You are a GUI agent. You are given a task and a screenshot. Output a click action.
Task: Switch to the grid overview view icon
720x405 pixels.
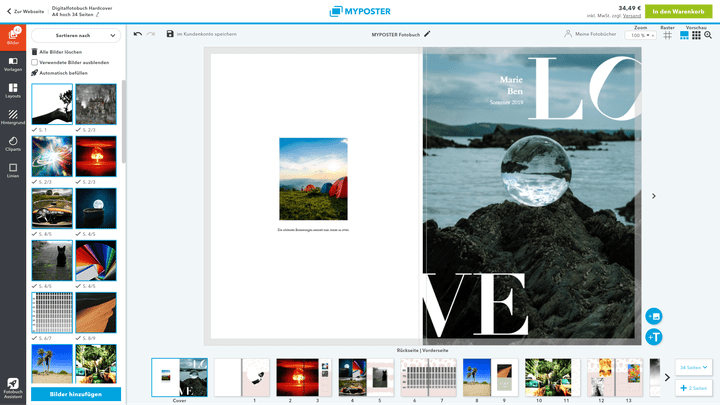pos(696,35)
